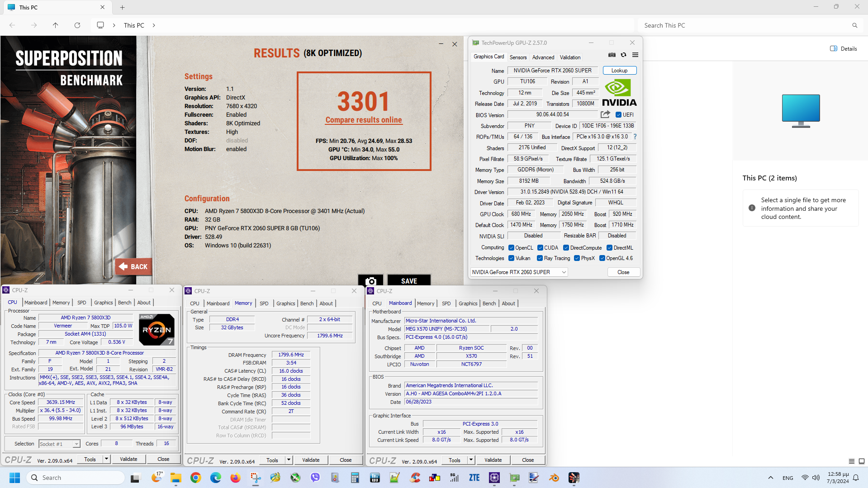Screen dimensions: 868x488
Task: Click the magnifier icon in Search This PC
Action: [854, 25]
